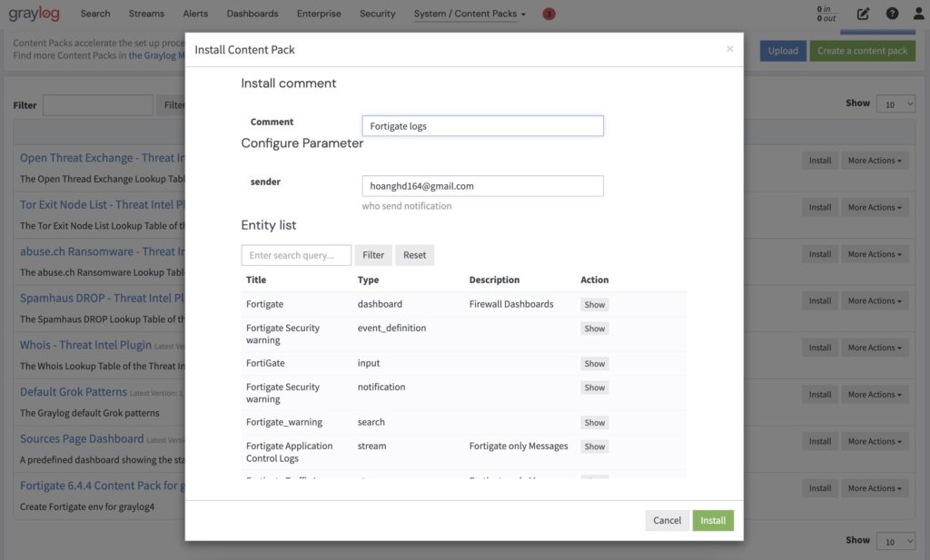Show the Fortigate dashboard entity
Screen dimensions: 930x560
tap(594, 305)
